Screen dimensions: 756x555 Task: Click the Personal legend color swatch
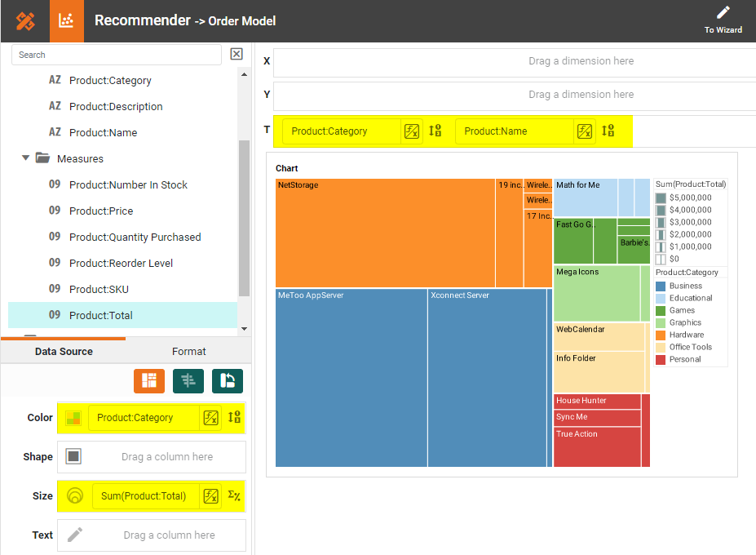[661, 360]
